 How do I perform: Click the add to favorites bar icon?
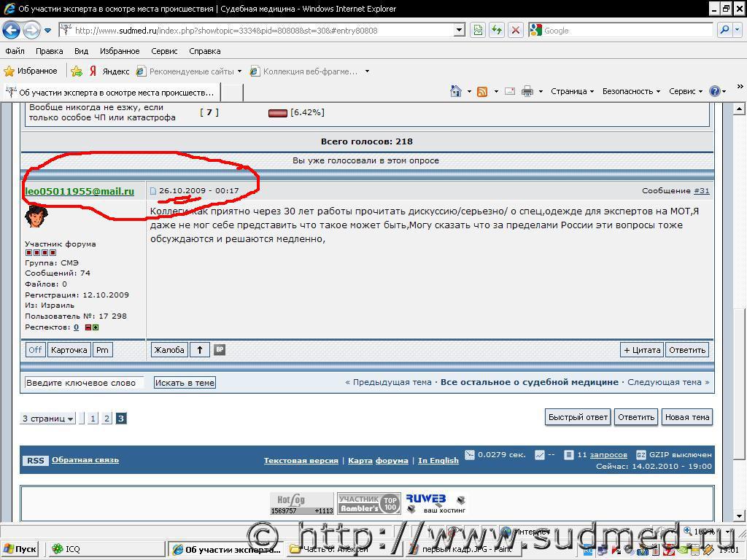77,71
